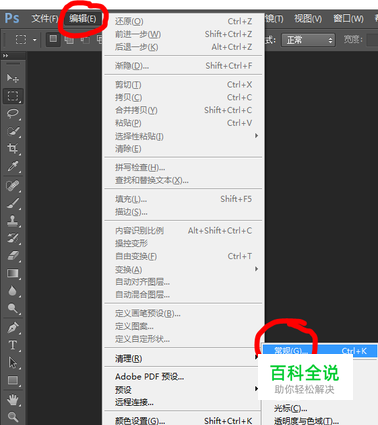Select the History Brush tool
Viewport: 378px width, 425px height.
tap(13, 238)
